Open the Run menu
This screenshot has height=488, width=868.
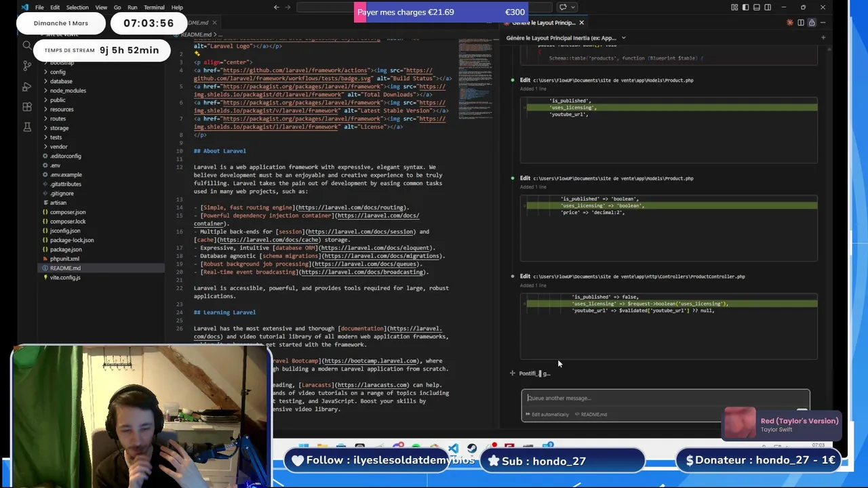coord(132,7)
